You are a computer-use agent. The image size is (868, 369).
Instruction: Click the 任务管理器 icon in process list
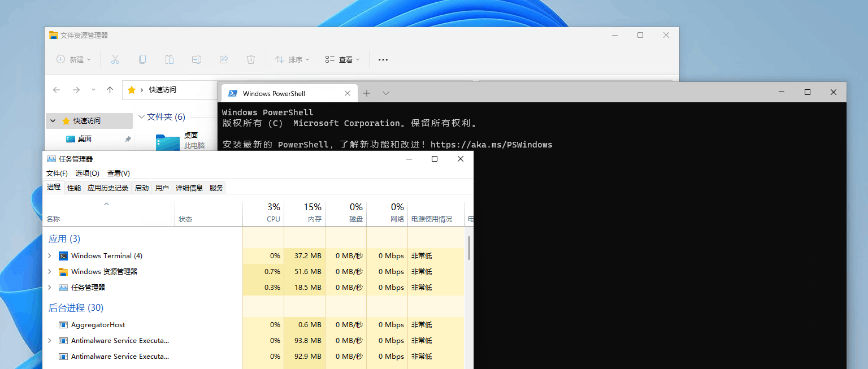pyautogui.click(x=63, y=288)
